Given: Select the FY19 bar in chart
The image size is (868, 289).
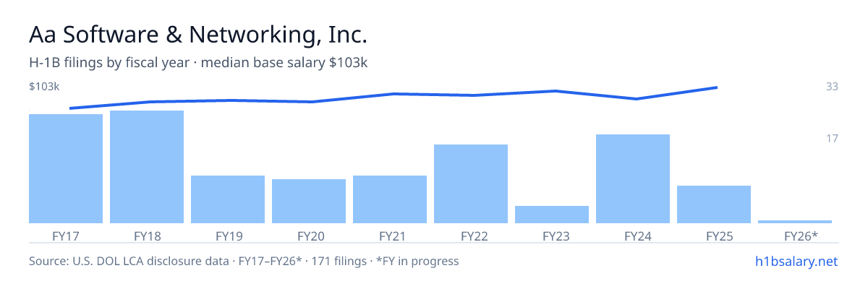Looking at the screenshot, I should pyautogui.click(x=228, y=199).
